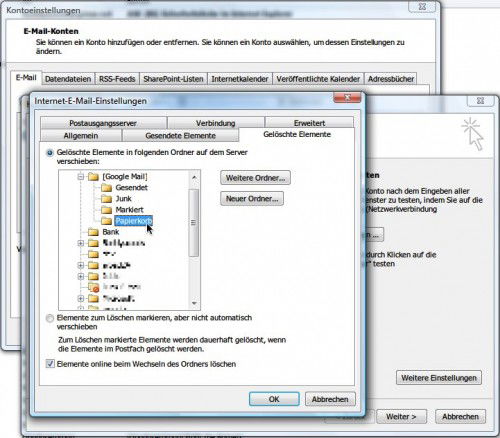Expand the blurred folder node below Bank
500x438 pixels.
pyautogui.click(x=81, y=243)
